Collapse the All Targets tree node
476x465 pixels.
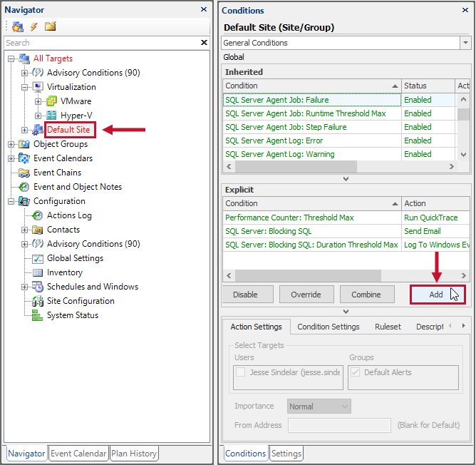(11, 58)
